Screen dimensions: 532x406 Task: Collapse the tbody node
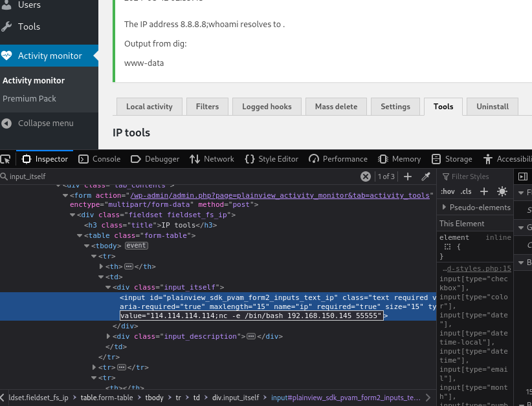coord(87,246)
